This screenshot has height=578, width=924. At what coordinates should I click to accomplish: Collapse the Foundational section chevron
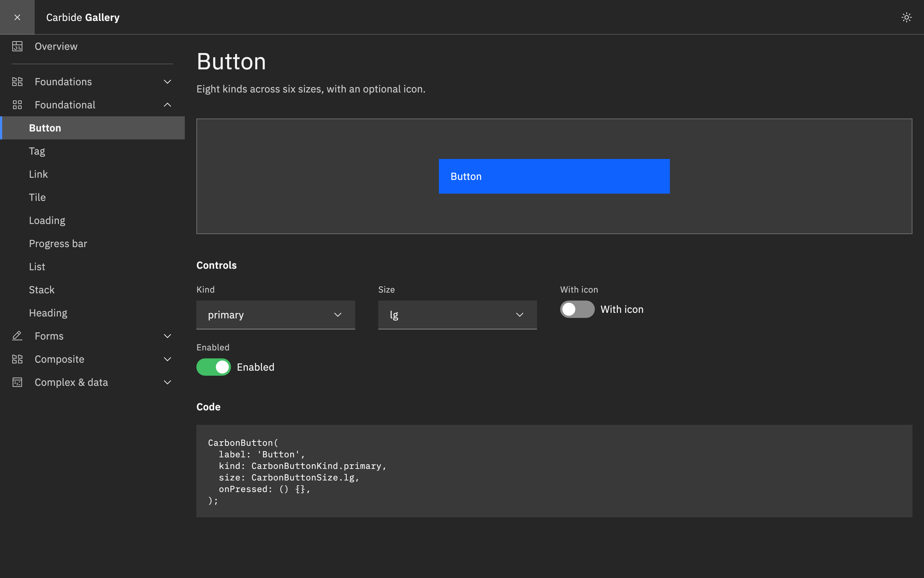(x=167, y=105)
